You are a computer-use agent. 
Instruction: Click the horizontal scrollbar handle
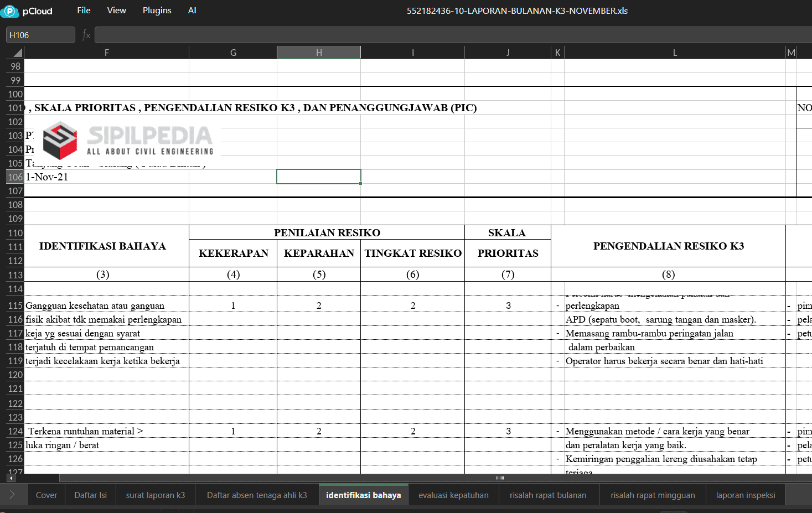click(x=500, y=478)
